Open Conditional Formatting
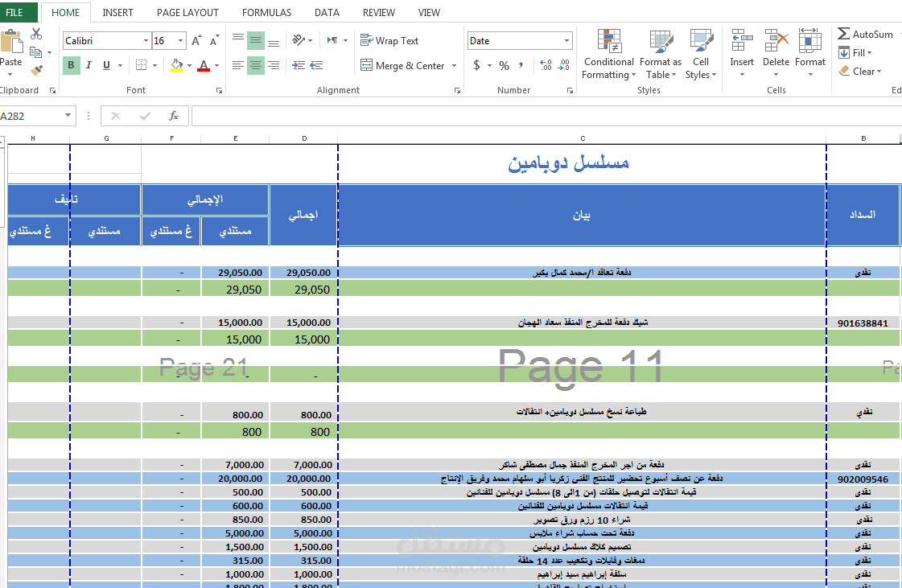The height and width of the screenshot is (588, 902). [608, 55]
